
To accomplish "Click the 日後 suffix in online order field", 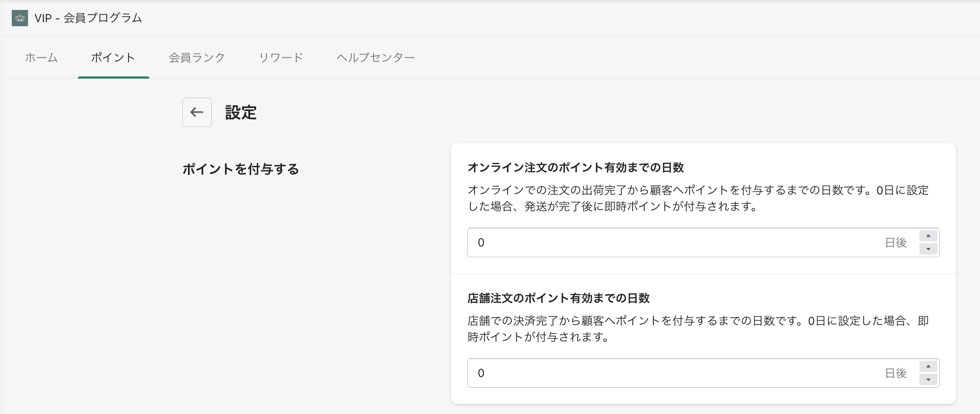I will (x=896, y=243).
